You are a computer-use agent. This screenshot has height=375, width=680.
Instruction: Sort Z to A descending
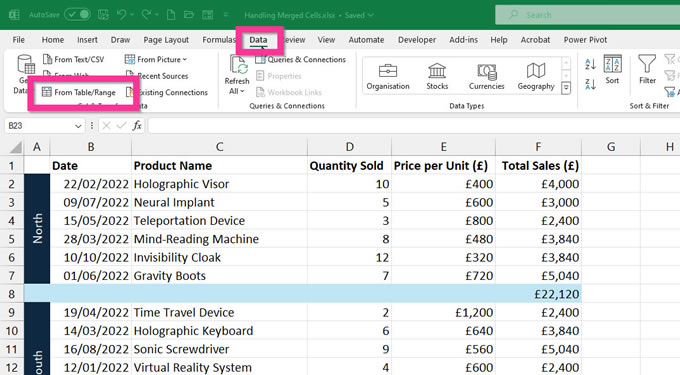click(590, 84)
